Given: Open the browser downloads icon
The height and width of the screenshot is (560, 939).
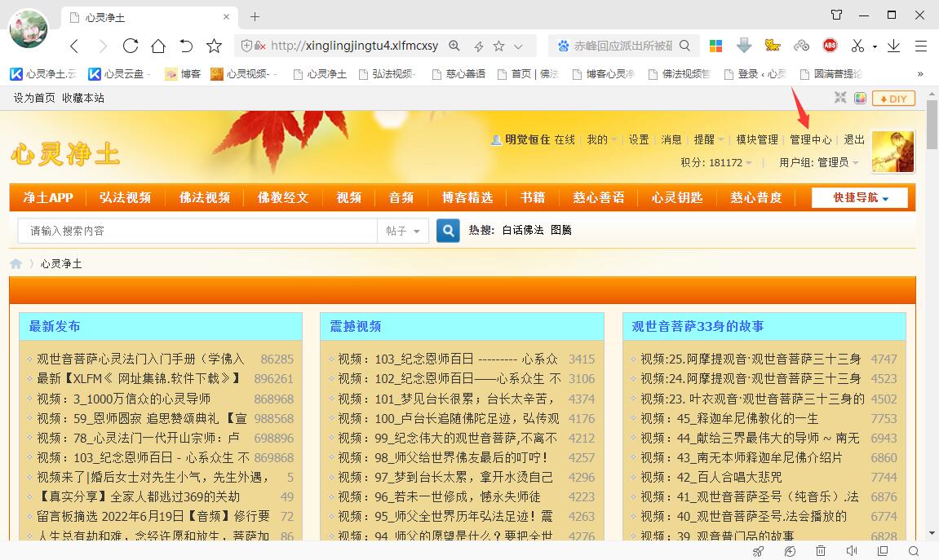Looking at the screenshot, I should point(893,46).
